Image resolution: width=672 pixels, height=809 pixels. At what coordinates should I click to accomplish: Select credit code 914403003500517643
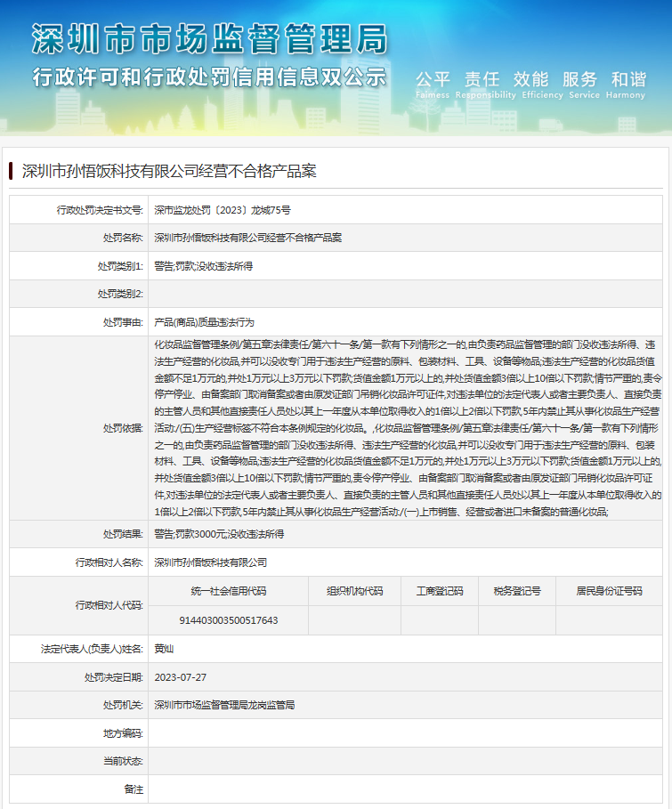click(x=228, y=620)
